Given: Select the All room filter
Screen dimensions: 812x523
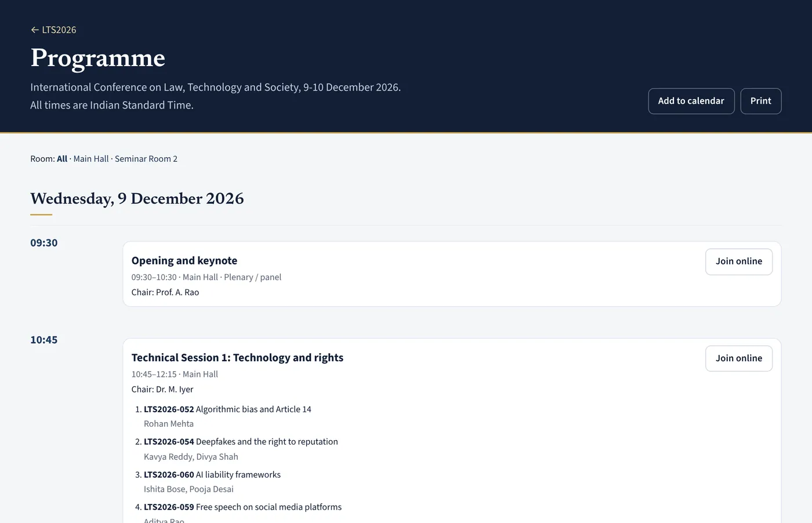Looking at the screenshot, I should click(x=62, y=159).
